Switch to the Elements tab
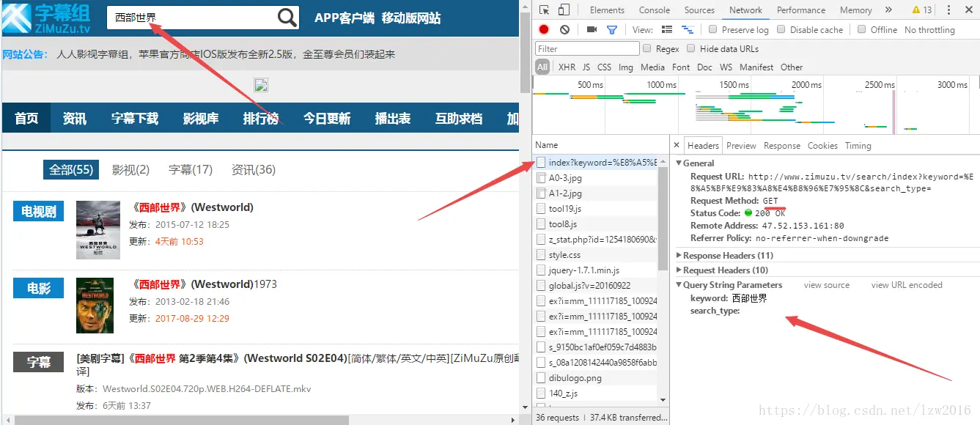 (607, 10)
